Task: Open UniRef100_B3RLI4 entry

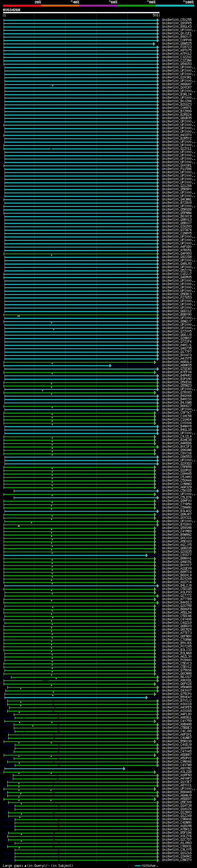Action: 177,94
